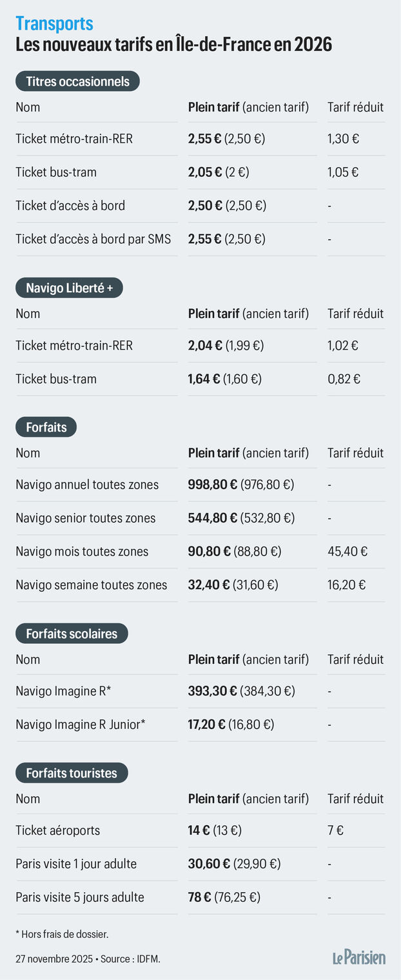Click the Ticket aéroports label
This screenshot has width=401, height=980.
[58, 830]
